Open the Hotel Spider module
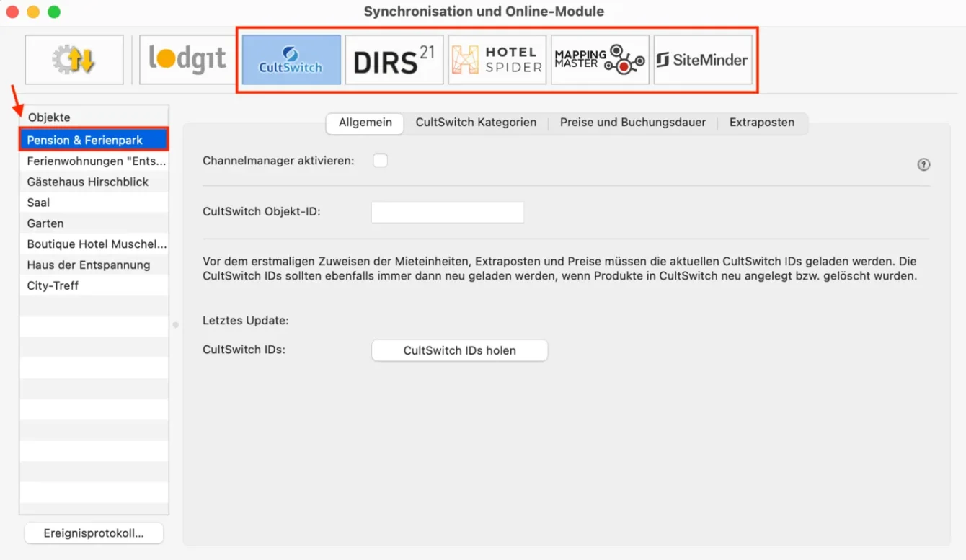The height and width of the screenshot is (560, 966). (497, 60)
